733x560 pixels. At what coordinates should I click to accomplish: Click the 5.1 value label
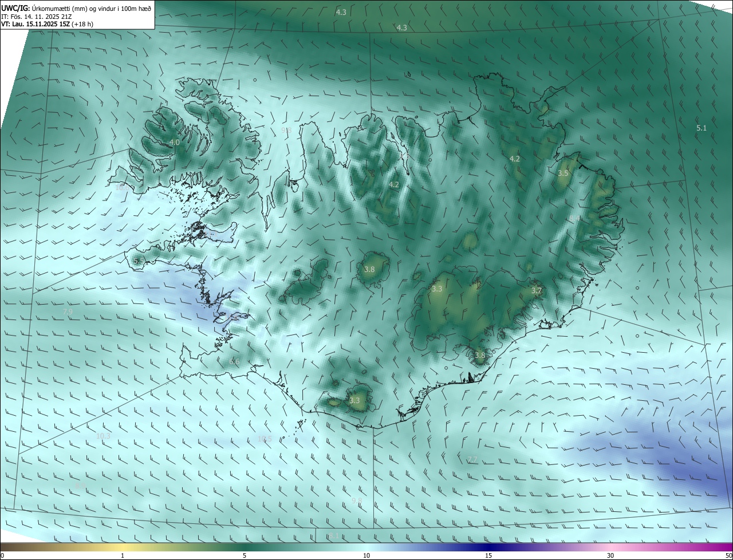click(702, 128)
